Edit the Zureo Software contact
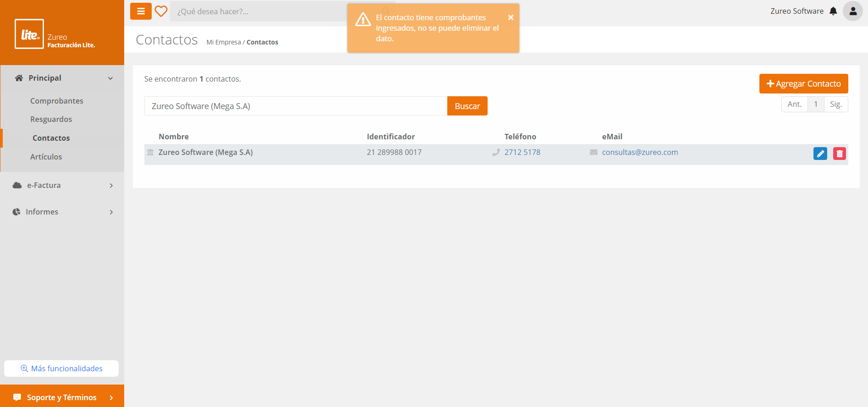The width and height of the screenshot is (868, 407). coord(820,154)
